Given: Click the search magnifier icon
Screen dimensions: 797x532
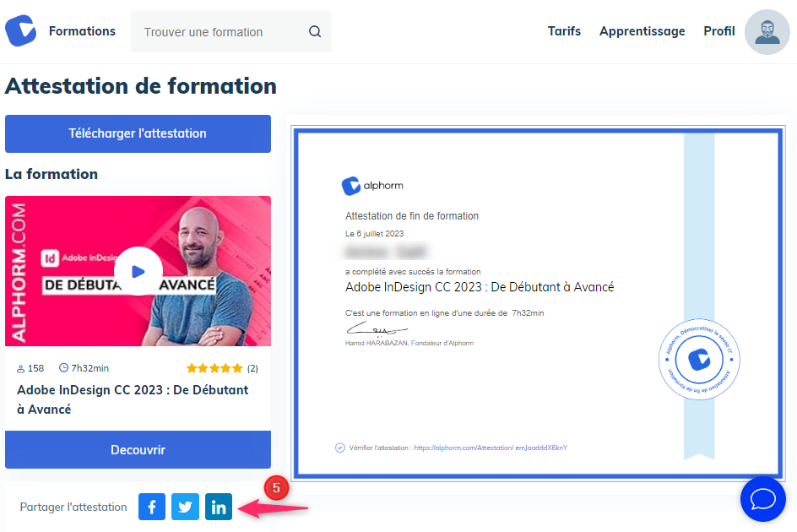Looking at the screenshot, I should tap(315, 31).
